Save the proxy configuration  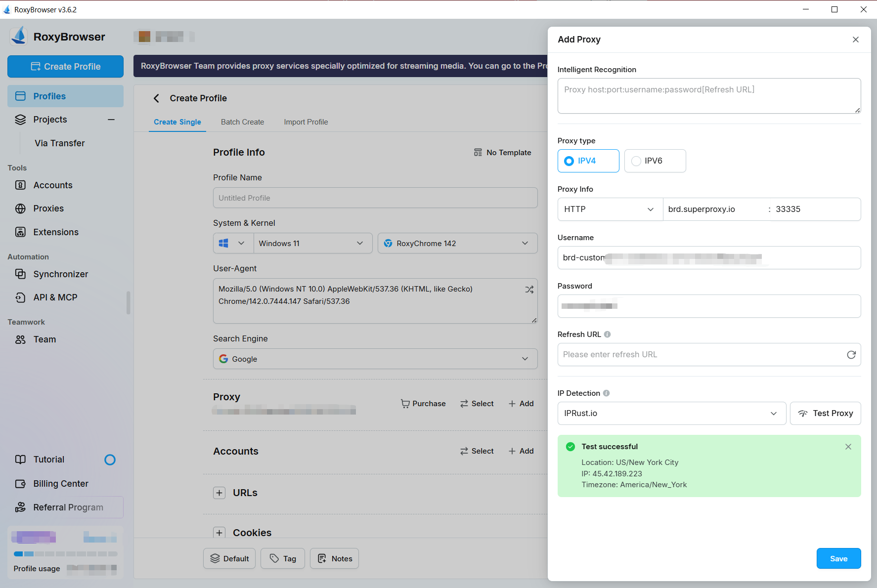click(838, 558)
